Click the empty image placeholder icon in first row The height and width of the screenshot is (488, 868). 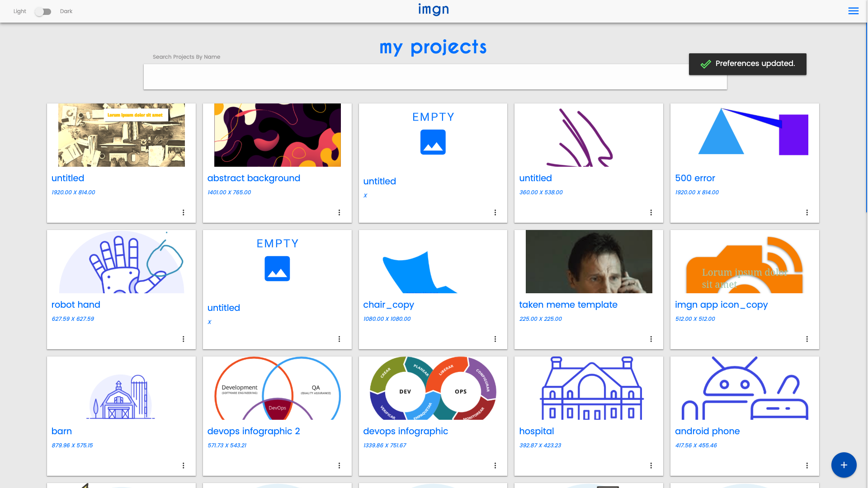tap(433, 142)
